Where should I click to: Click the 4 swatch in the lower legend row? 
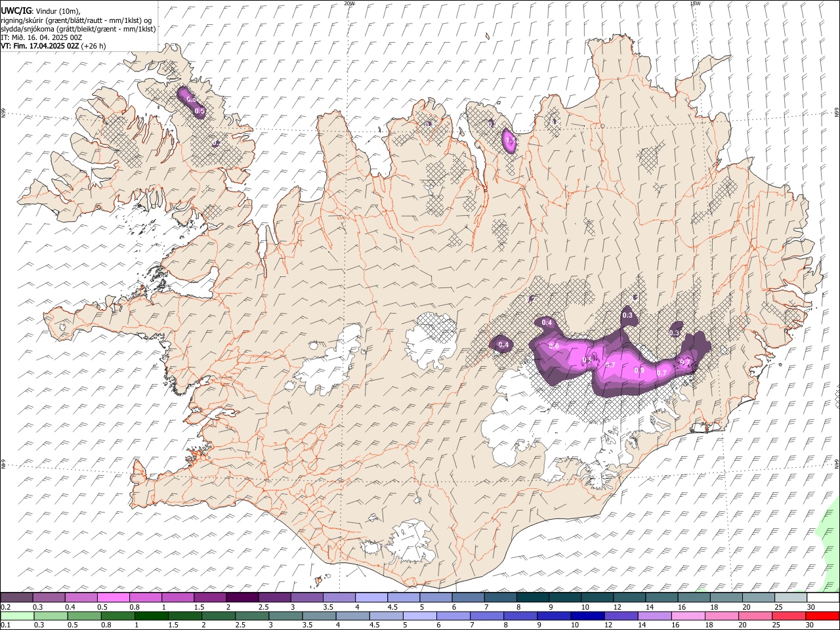point(352,616)
